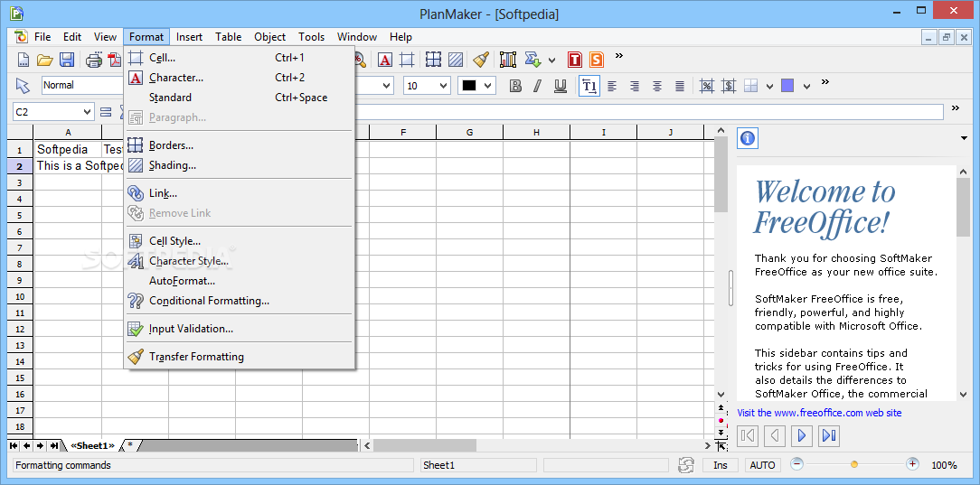Open the Cell... format menu entry
Viewport: 980px width, 485px height.
pos(240,58)
